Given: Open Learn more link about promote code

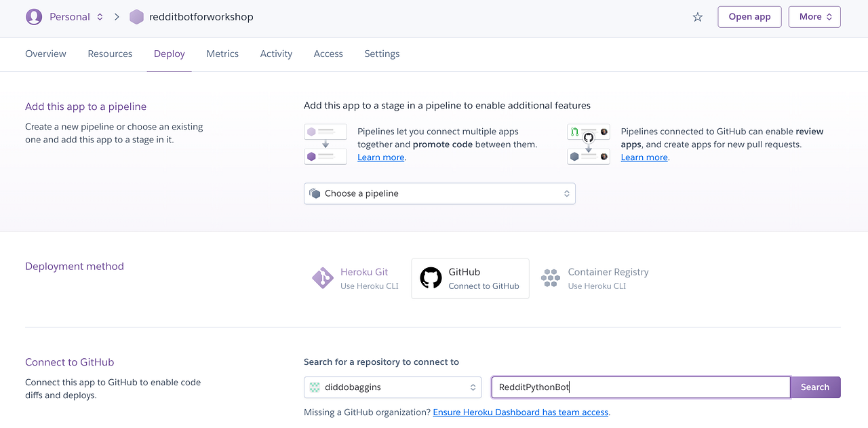Looking at the screenshot, I should [x=381, y=157].
